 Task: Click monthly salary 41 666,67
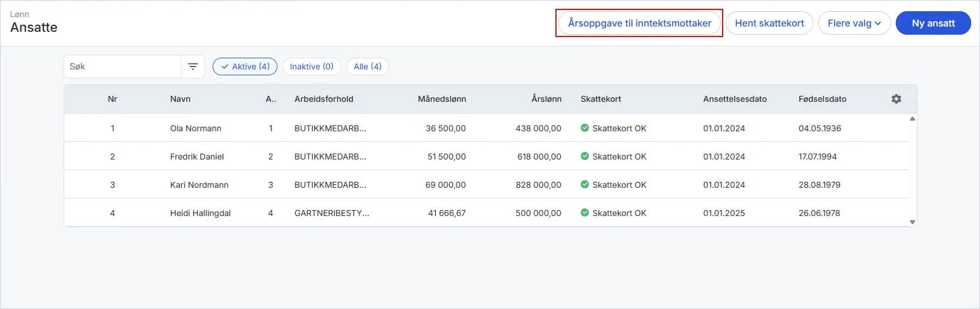click(447, 213)
